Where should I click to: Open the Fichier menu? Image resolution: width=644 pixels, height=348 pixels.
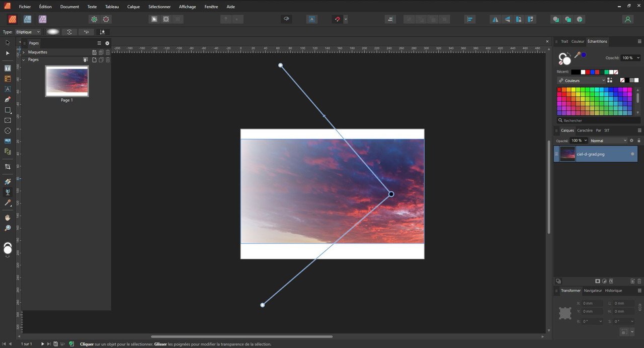tap(25, 7)
